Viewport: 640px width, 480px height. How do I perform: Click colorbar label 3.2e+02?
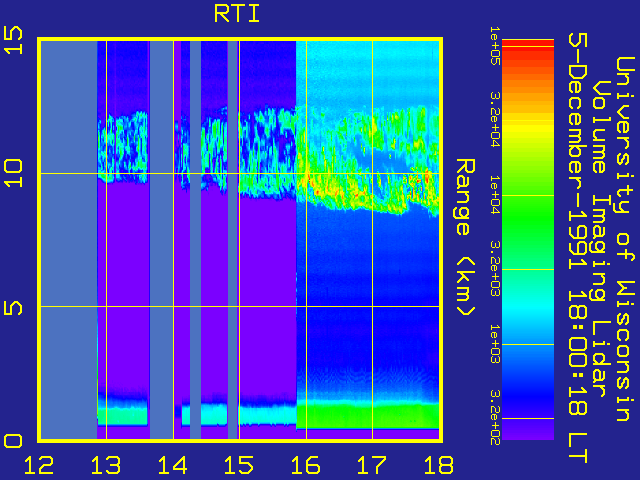(x=495, y=416)
